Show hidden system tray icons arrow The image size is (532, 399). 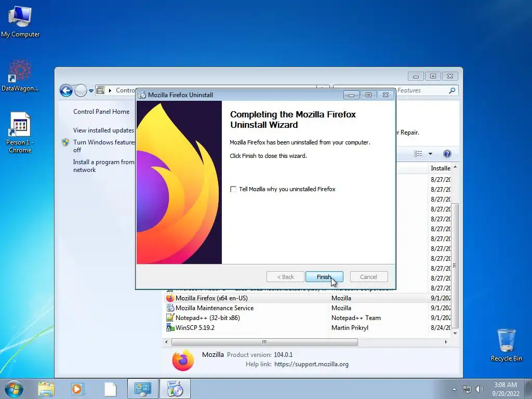454,389
